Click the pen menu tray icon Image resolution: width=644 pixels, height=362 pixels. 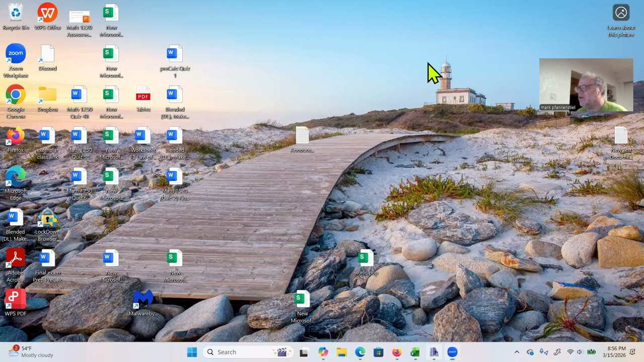(557, 352)
